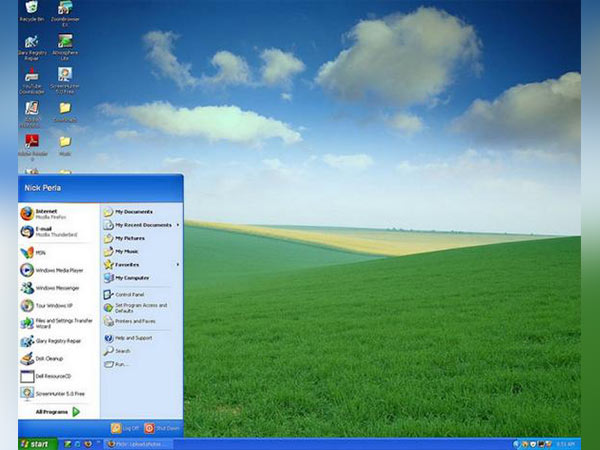Open Set Program Access and Defaults
Image resolution: width=600 pixels, height=450 pixels.
pyautogui.click(x=141, y=308)
